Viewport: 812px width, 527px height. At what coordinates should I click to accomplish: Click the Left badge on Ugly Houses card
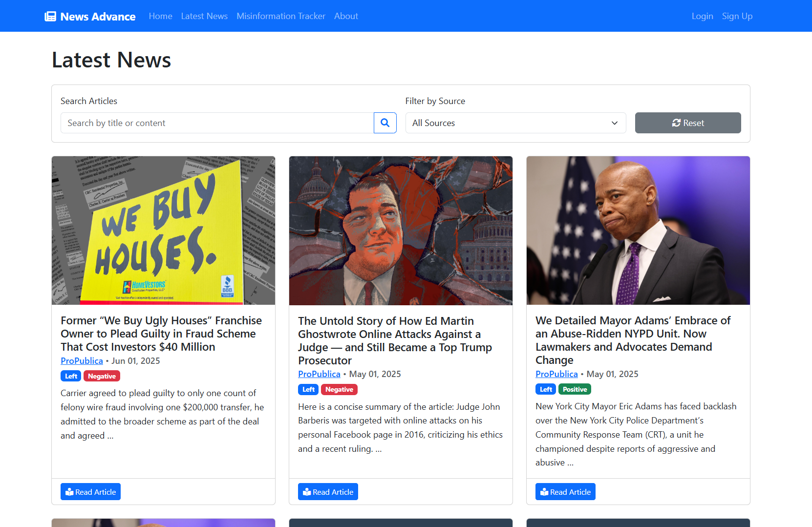coord(71,376)
